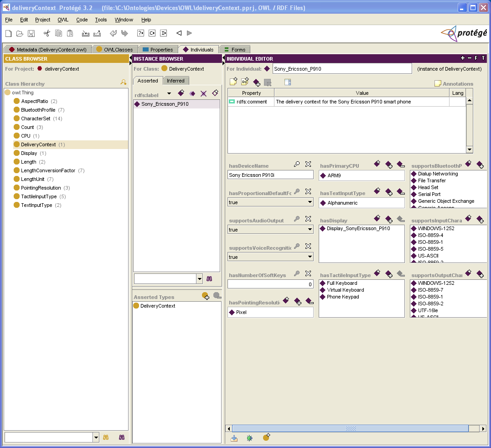Viewport: 491px width, 448px height.
Task: Click the horizontal scrollbar in Individual Editor
Action: coord(350,428)
